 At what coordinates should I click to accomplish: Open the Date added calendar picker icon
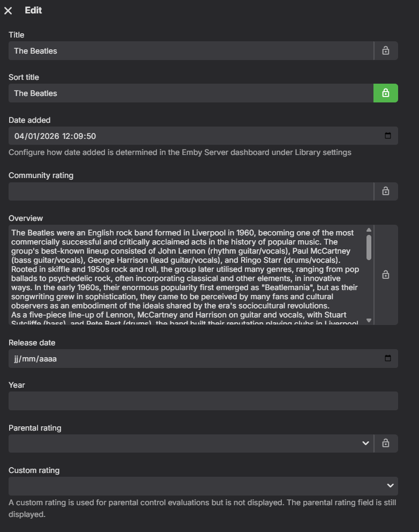click(x=388, y=136)
